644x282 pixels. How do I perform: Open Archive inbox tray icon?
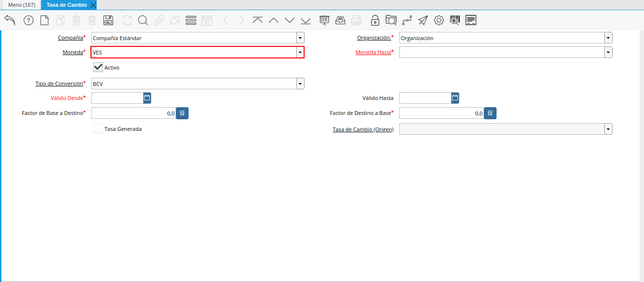pyautogui.click(x=340, y=20)
